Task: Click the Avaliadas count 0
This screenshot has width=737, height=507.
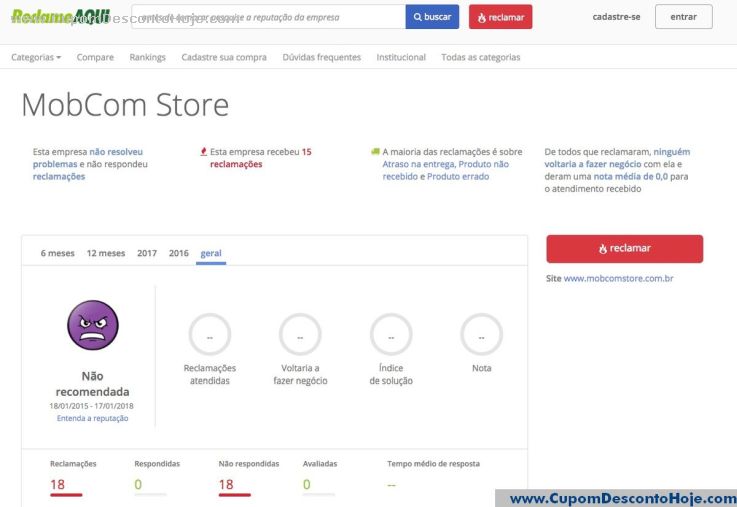Action: coord(306,484)
